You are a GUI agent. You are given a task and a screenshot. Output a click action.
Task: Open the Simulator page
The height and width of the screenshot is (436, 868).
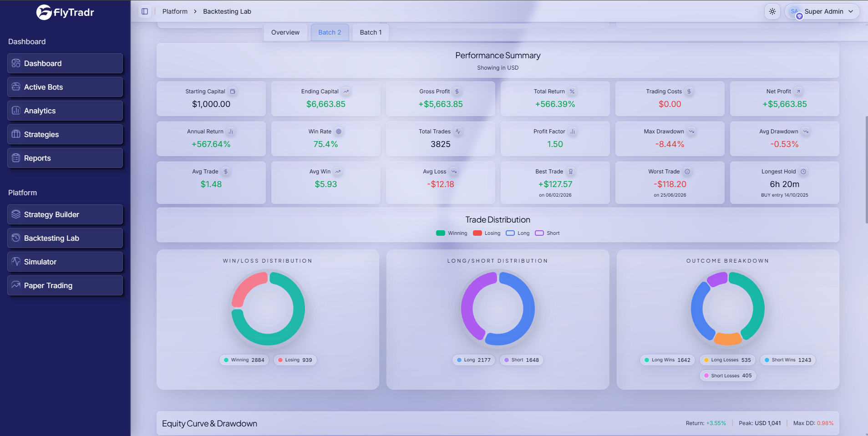(65, 262)
